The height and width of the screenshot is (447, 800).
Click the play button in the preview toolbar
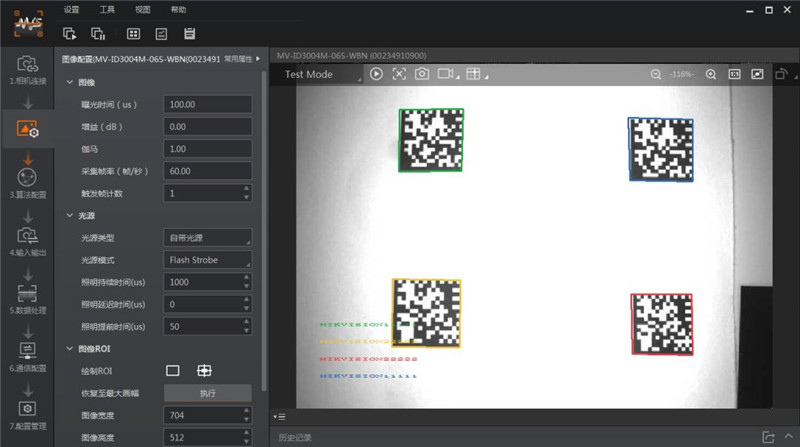376,74
